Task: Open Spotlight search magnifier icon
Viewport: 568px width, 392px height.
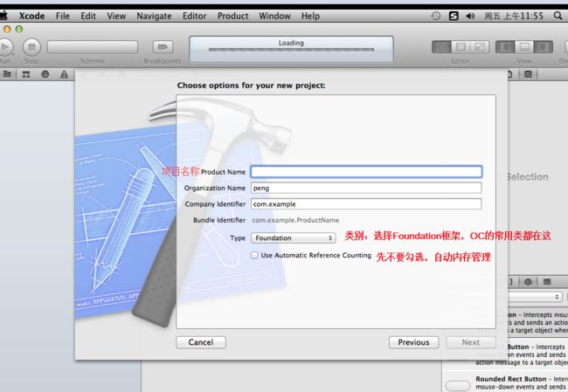Action: click(558, 16)
